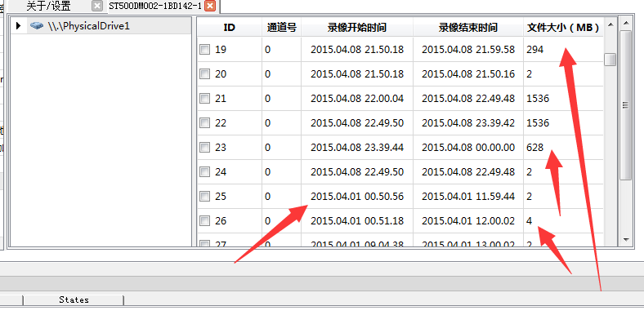Select end time 2015.04.08 22.49.48 of ID 21
The height and width of the screenshot is (315, 644).
tap(468, 99)
